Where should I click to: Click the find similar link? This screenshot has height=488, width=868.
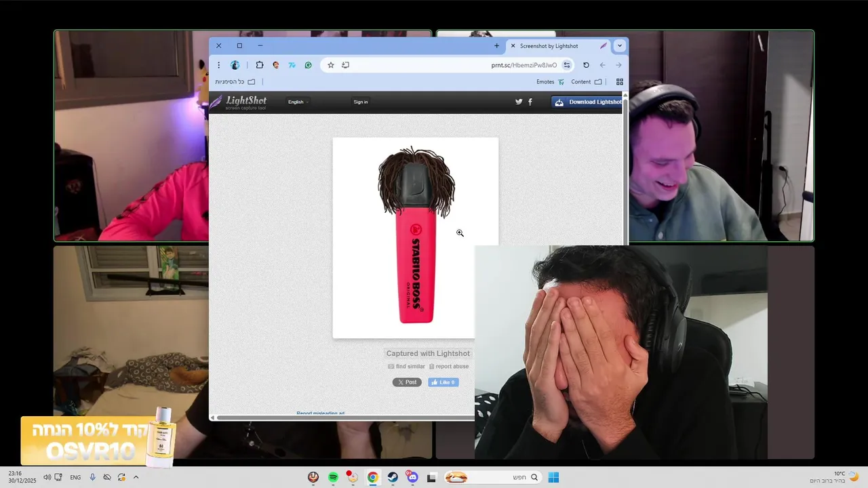pos(407,367)
